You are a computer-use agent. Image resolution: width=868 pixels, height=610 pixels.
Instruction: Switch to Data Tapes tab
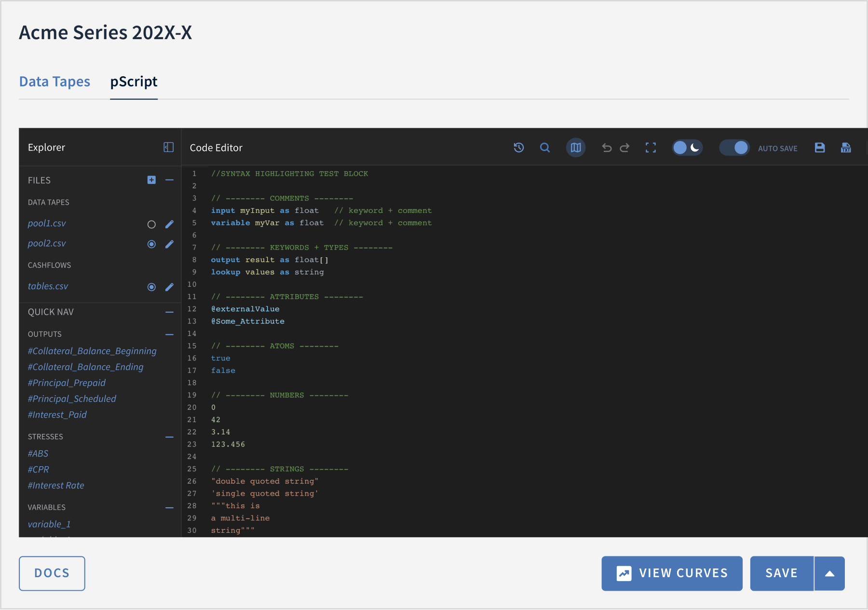point(54,82)
